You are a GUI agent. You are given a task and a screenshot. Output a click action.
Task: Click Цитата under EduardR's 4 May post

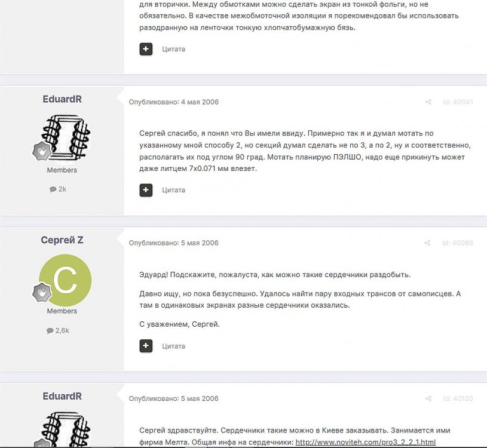[174, 190]
